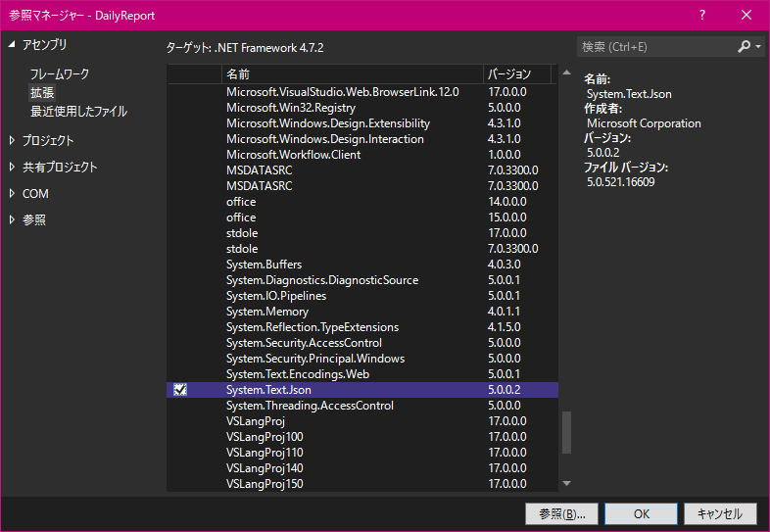Click the search magnifier icon
The width and height of the screenshot is (770, 532).
[x=744, y=47]
